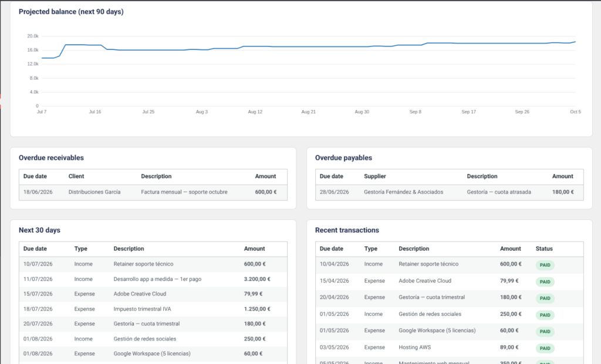
Task: Click the Status column header
Action: click(544, 249)
